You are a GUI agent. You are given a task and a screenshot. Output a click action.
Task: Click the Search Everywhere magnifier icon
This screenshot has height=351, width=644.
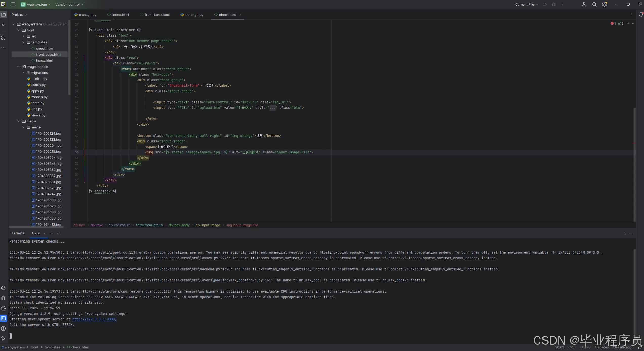coord(594,4)
